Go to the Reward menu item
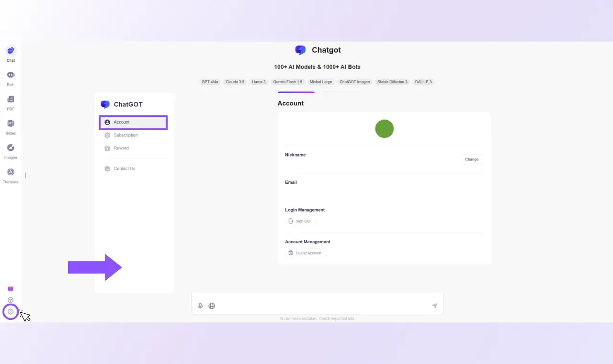Screen dimensions: 613x364 121,148
